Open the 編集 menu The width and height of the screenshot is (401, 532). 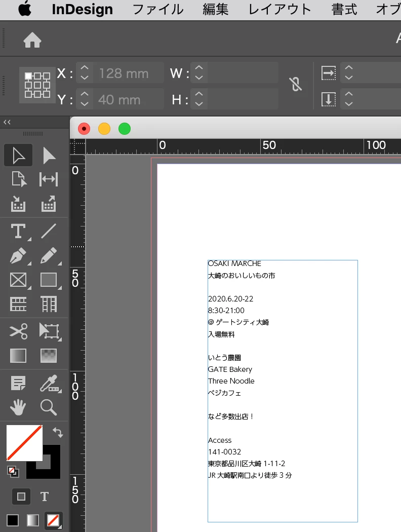tap(215, 10)
